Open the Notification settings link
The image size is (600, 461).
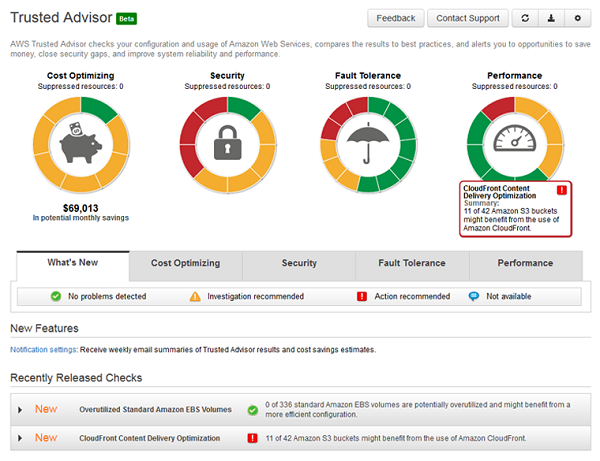click(44, 350)
